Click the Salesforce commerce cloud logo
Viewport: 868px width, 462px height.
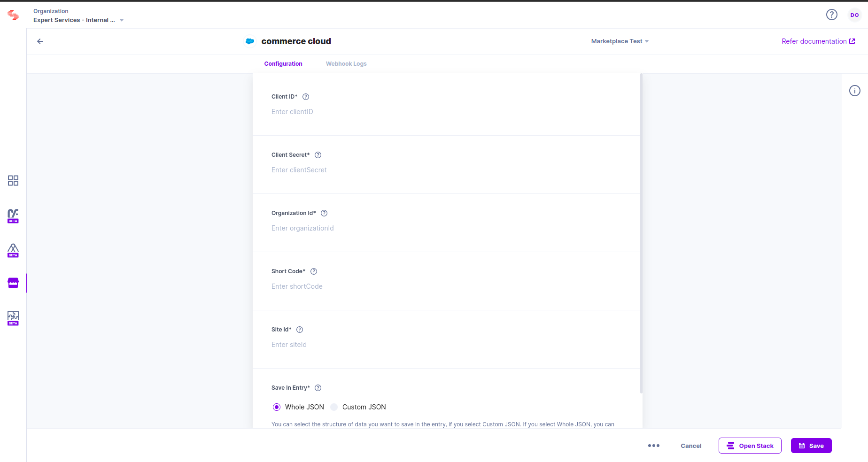tap(250, 41)
